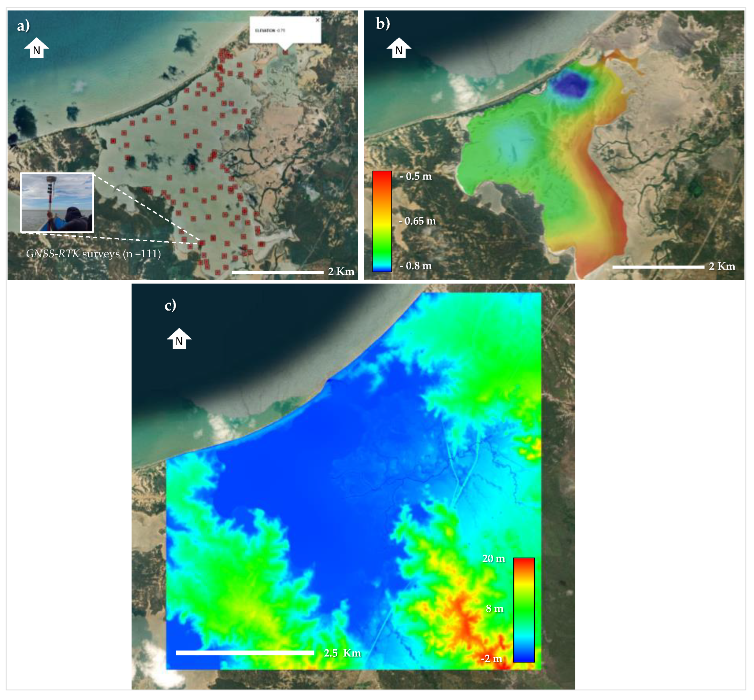Screen dimensions: 754x700
Task: Click the - 0.5 m legend label
Action: click(x=416, y=176)
